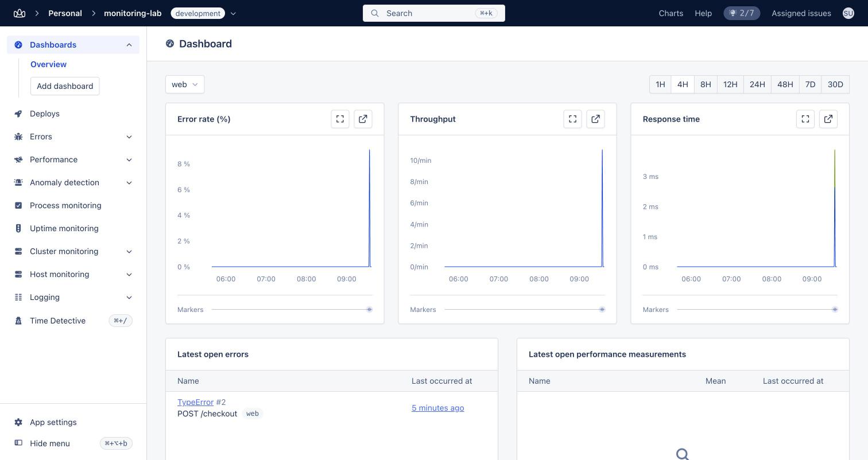Open the Overview dashboard link
This screenshot has height=460, width=868.
click(x=48, y=64)
